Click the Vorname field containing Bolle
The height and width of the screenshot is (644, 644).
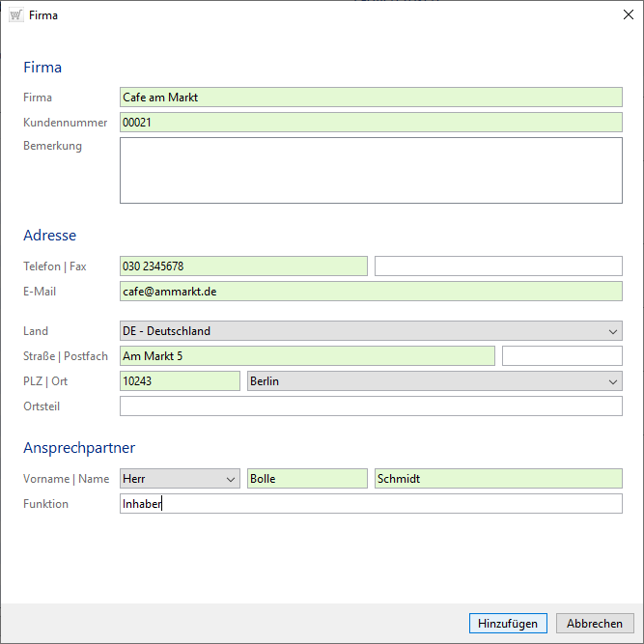click(307, 479)
